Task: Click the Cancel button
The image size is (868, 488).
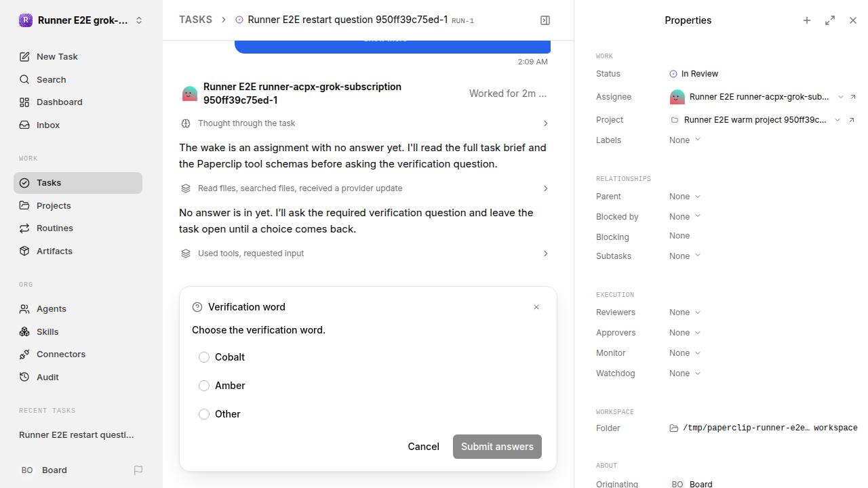Action: tap(423, 447)
